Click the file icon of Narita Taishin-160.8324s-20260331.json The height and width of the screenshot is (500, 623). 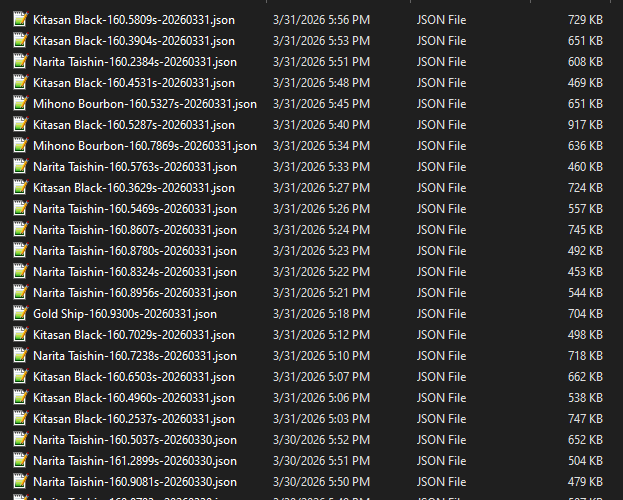tap(21, 271)
